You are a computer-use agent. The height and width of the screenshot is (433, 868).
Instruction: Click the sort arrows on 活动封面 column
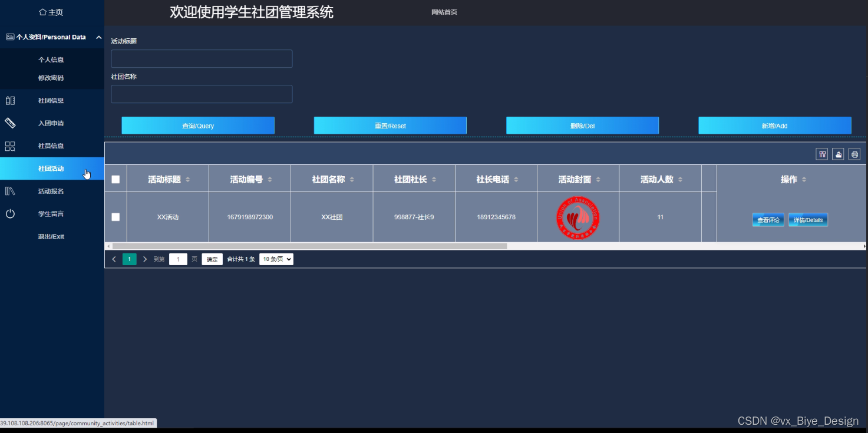point(598,180)
